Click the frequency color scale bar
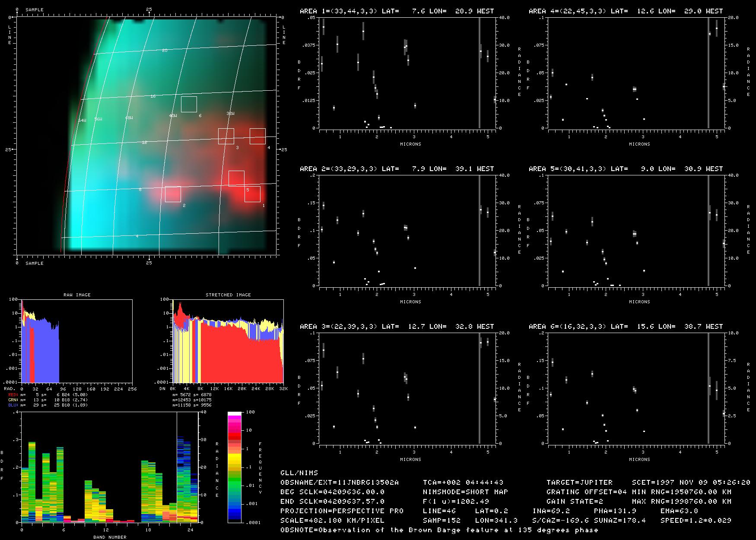 (x=235, y=467)
